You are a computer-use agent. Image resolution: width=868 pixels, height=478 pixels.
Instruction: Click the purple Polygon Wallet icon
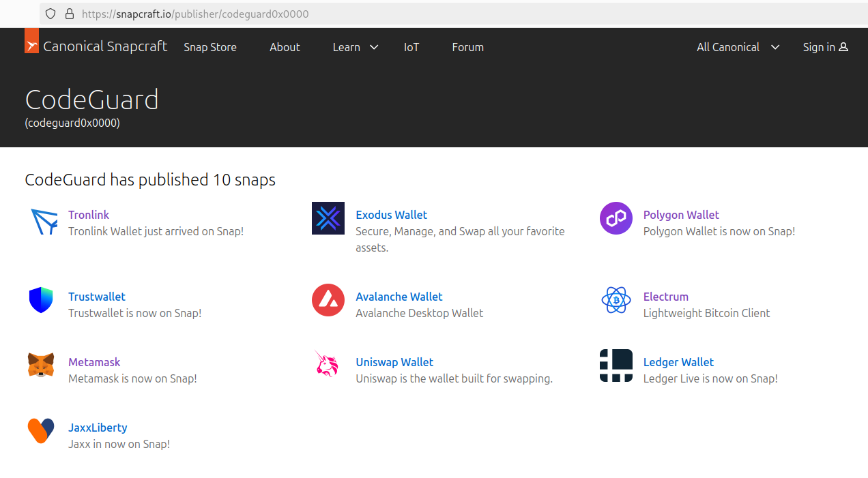(x=616, y=218)
